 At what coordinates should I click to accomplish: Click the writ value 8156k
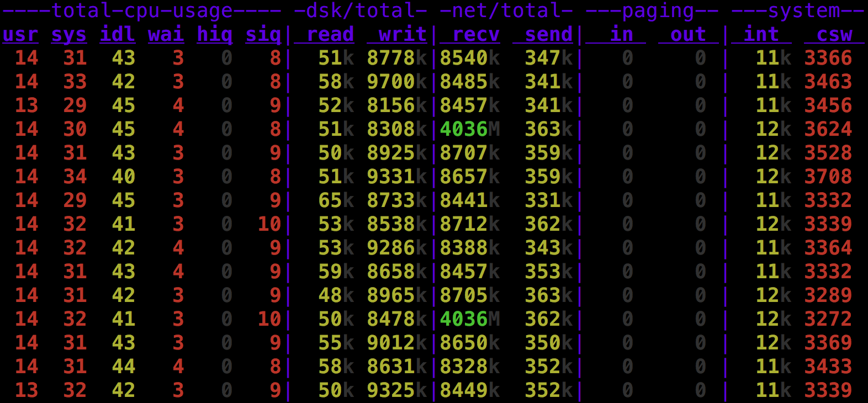coord(397,105)
